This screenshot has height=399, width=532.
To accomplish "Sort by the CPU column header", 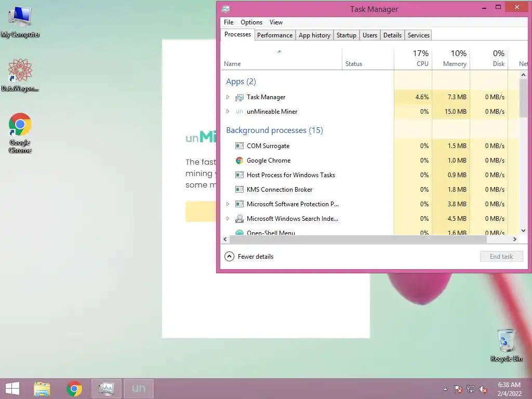I will click(x=413, y=59).
